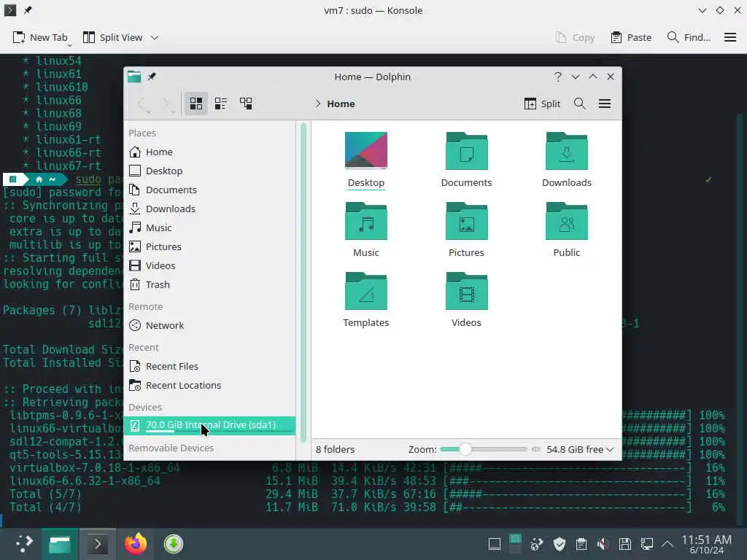Open Konsole hamburger menu

pos(729,38)
